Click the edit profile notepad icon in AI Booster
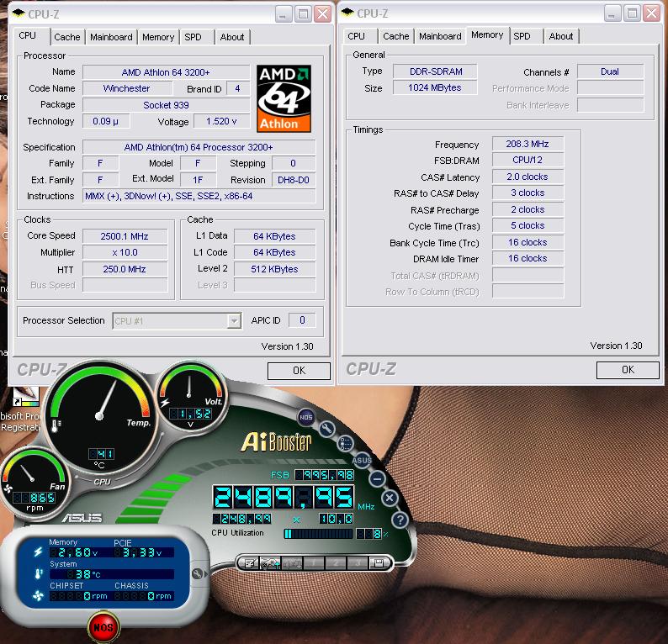 point(250,563)
